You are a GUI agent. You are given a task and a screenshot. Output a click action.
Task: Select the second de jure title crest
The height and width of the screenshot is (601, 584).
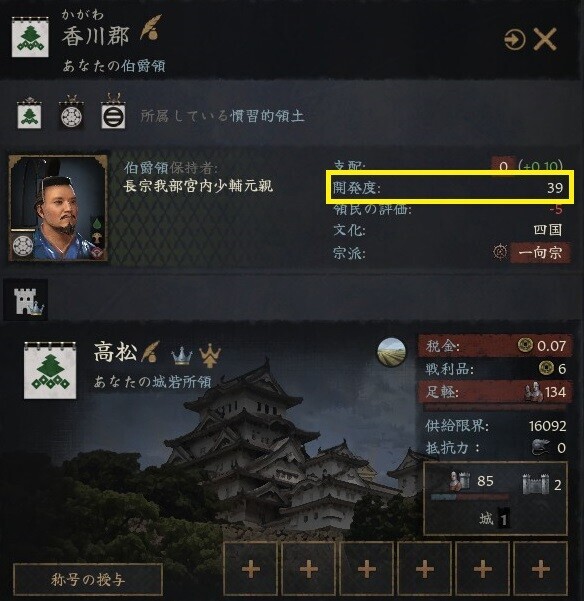click(x=72, y=113)
